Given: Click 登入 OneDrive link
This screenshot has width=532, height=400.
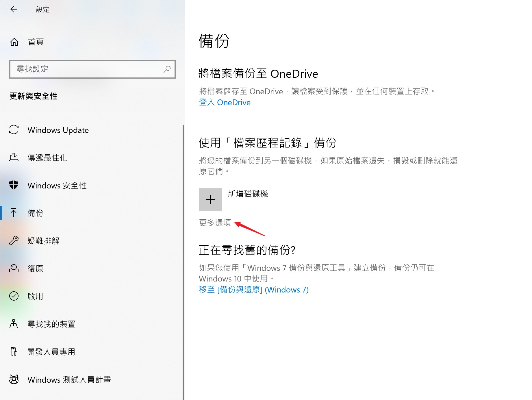Looking at the screenshot, I should tap(225, 103).
